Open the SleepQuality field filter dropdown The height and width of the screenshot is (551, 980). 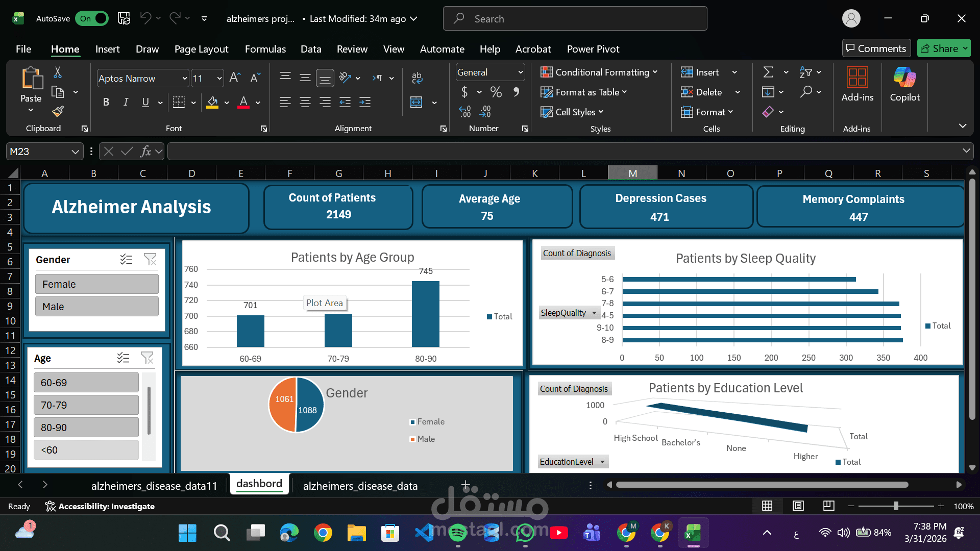pos(594,313)
